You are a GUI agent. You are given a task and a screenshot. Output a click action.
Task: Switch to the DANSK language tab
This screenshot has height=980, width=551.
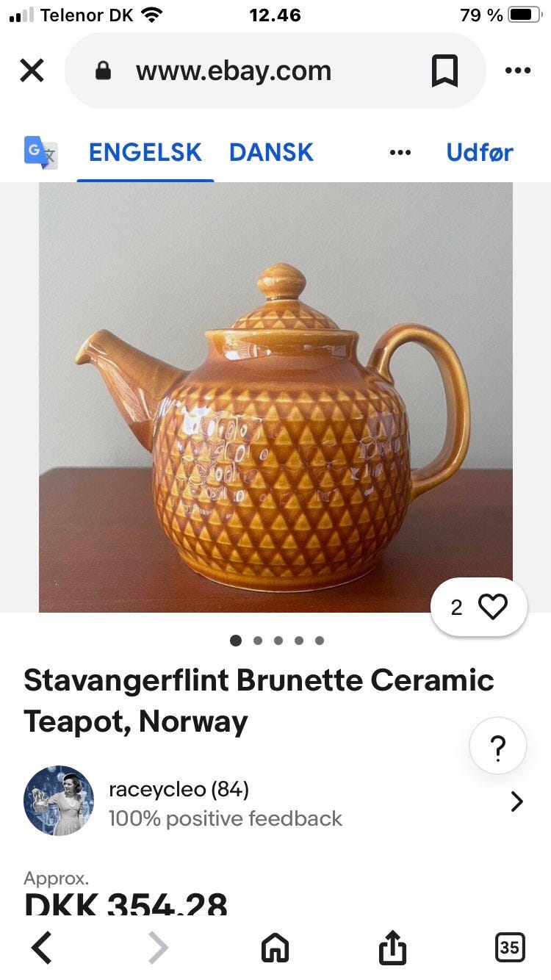[x=271, y=153]
